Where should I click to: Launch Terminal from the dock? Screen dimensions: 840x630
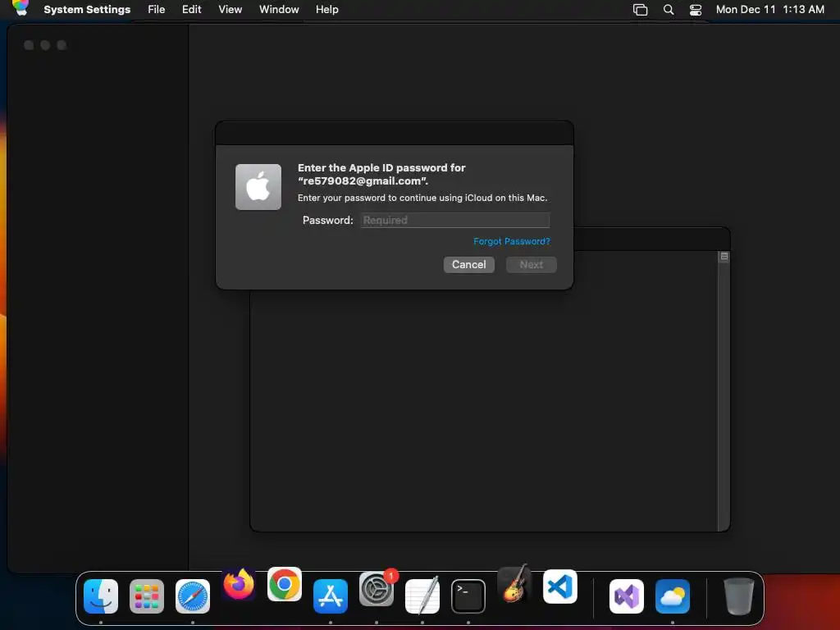coord(468,596)
